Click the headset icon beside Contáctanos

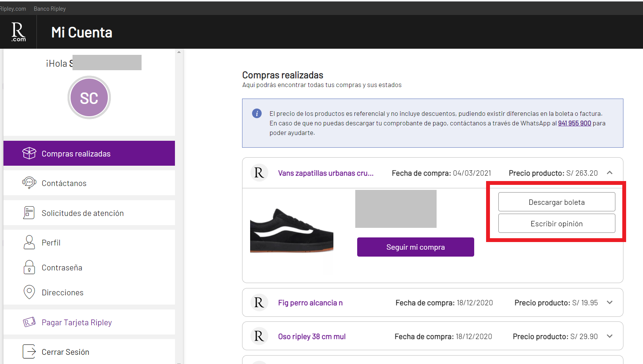(x=29, y=183)
